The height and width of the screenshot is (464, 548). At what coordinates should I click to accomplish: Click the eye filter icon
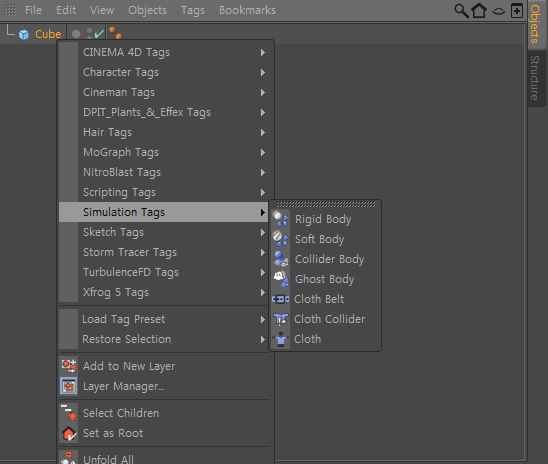tap(498, 12)
